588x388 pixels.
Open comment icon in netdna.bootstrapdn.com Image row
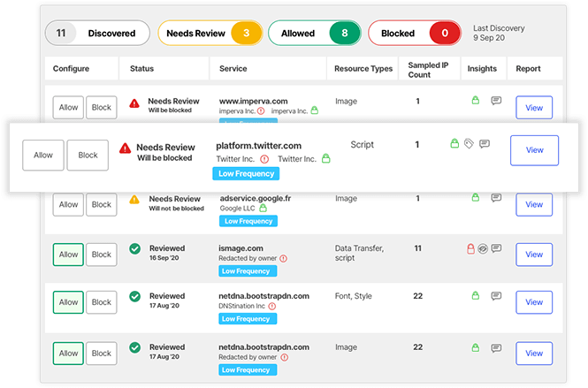point(496,348)
